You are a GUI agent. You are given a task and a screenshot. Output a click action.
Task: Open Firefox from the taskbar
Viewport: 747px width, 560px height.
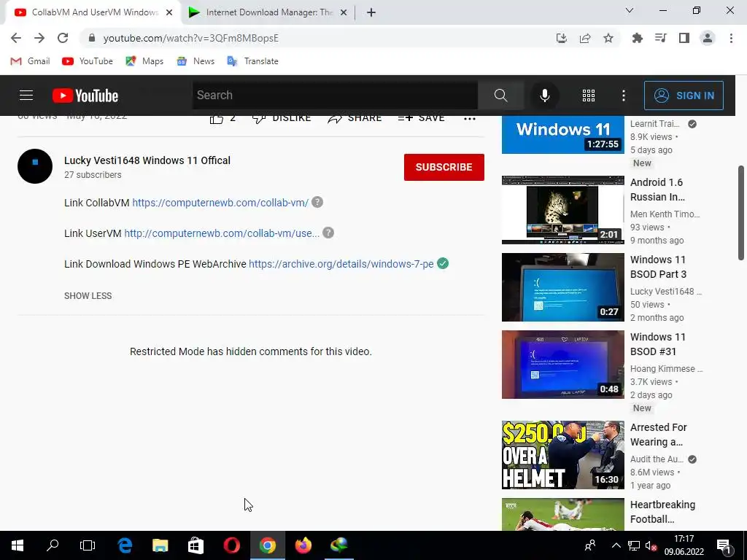(x=303, y=545)
